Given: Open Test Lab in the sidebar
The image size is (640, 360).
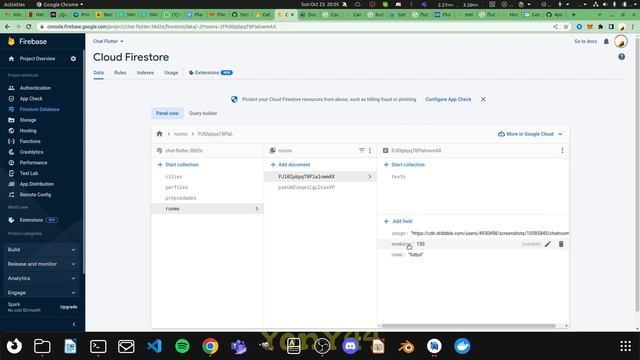Looking at the screenshot, I should point(29,173).
